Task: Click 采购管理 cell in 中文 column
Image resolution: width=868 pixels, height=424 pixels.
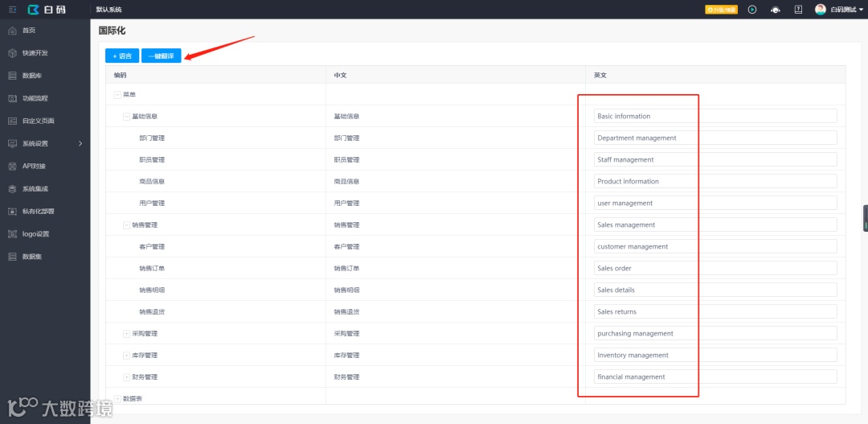Action: (346, 334)
